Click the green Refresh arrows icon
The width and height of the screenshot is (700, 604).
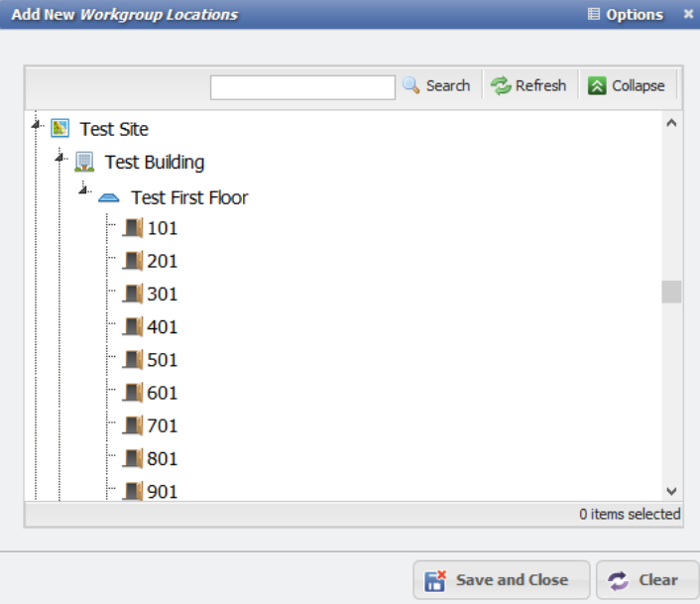tap(501, 86)
